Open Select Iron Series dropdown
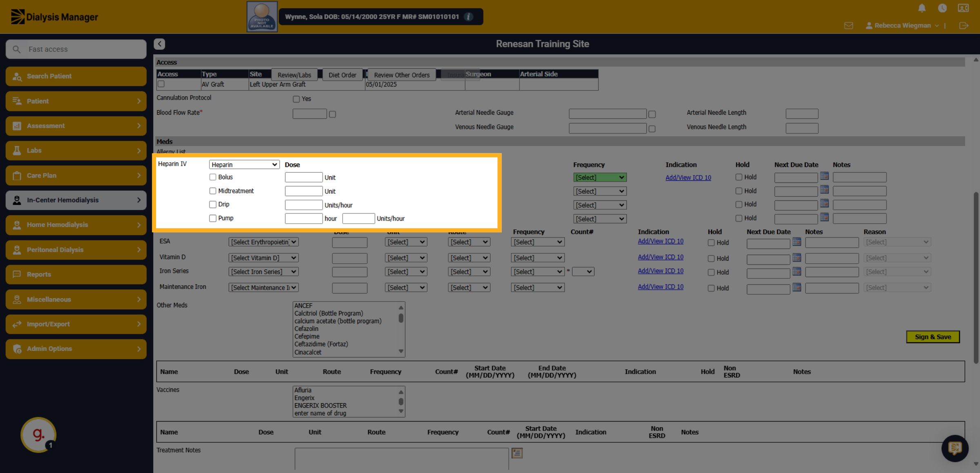980x473 pixels. (x=263, y=272)
